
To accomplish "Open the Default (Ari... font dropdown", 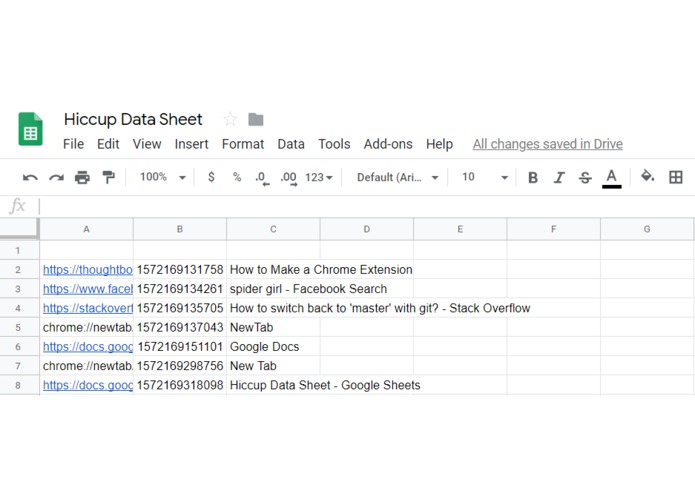I will (x=398, y=178).
